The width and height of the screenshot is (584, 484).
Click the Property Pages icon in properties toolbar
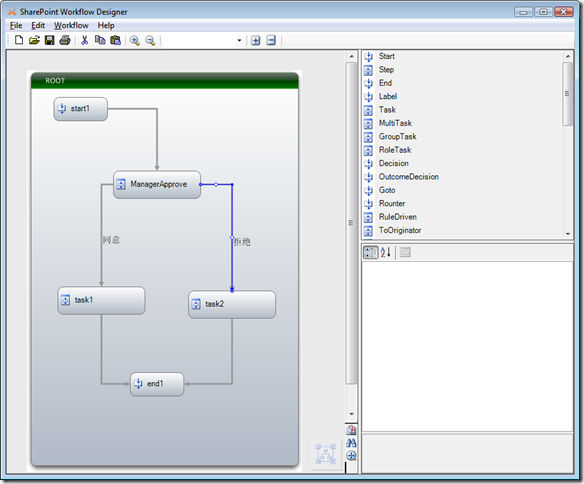(x=405, y=252)
